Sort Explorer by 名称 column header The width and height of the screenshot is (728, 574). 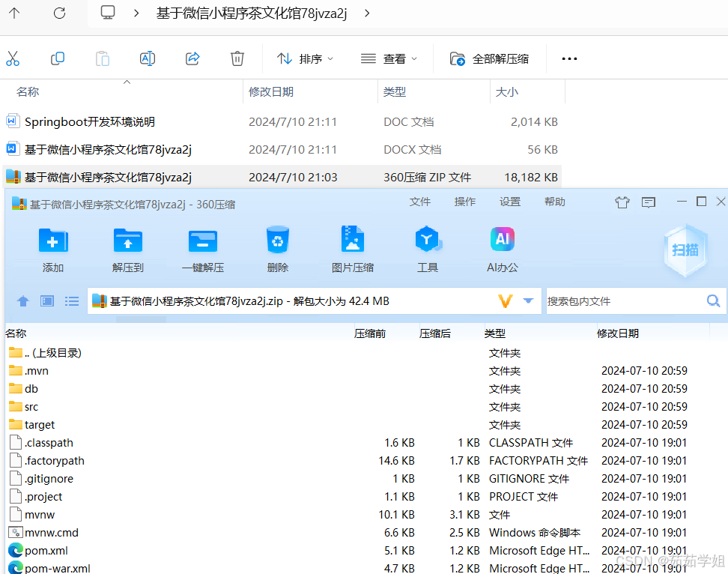(28, 92)
